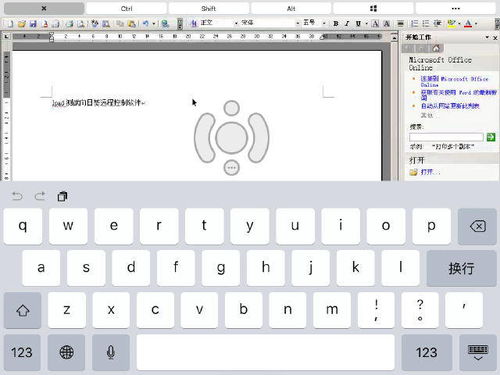Screen dimensions: 500x375
Task: Create a new blank document
Action: coord(10,24)
